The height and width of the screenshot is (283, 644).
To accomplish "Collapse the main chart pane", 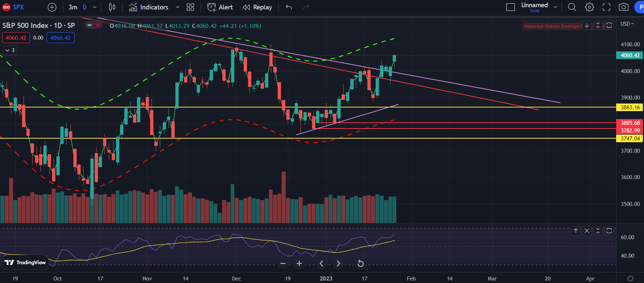I will [x=598, y=25].
